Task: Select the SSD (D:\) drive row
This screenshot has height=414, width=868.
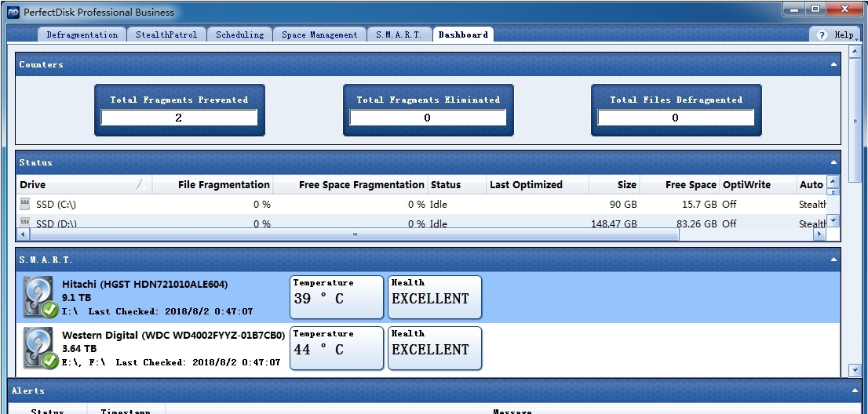Action: pos(421,221)
